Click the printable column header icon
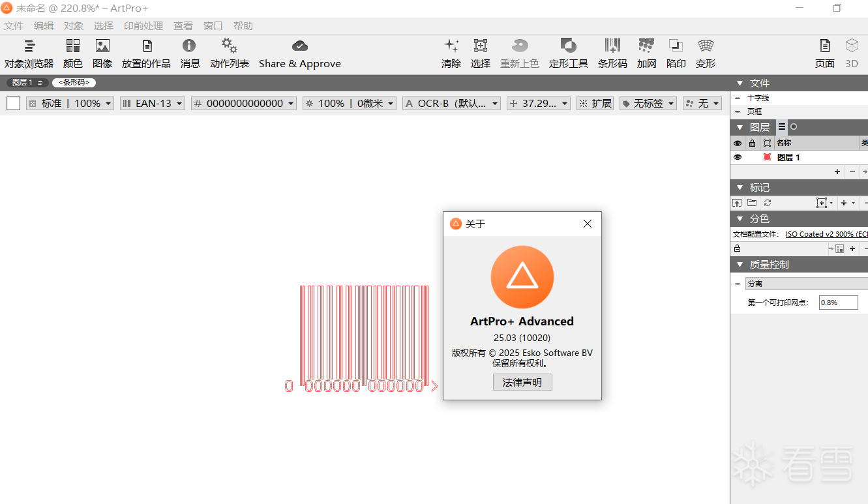 [767, 143]
